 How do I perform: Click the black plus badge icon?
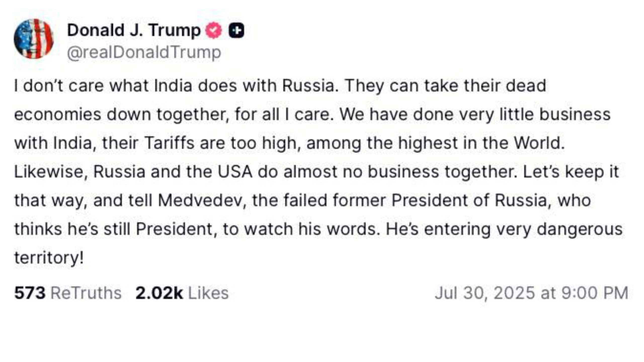point(236,30)
